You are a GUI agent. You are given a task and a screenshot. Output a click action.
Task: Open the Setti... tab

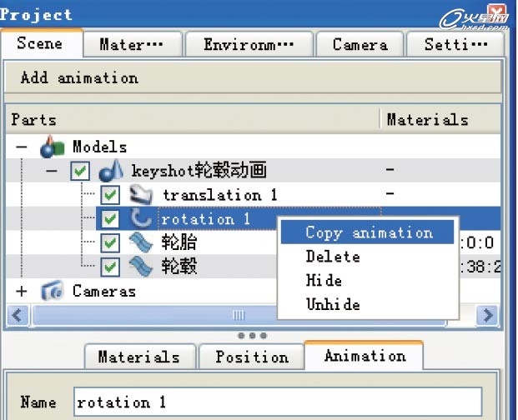pos(455,44)
